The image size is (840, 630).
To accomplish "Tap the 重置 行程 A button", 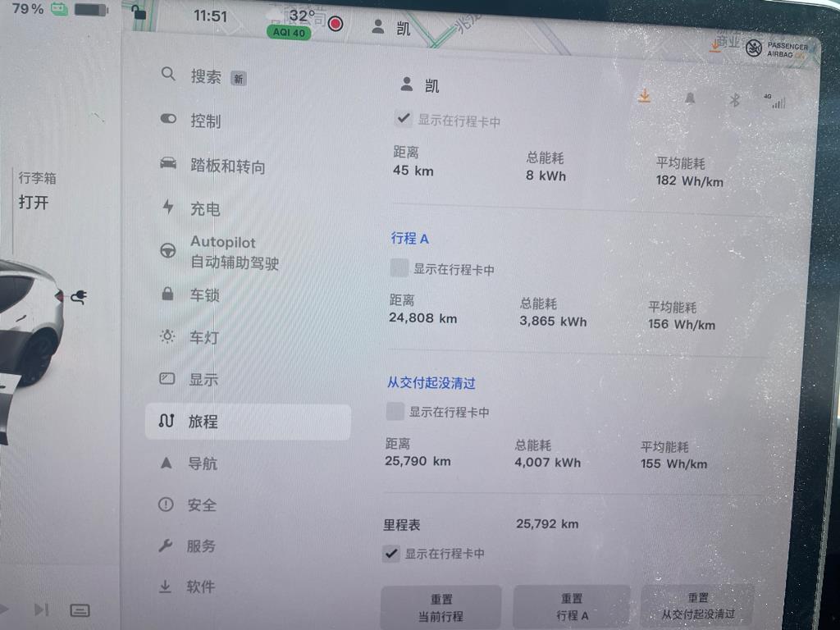I will (x=572, y=606).
